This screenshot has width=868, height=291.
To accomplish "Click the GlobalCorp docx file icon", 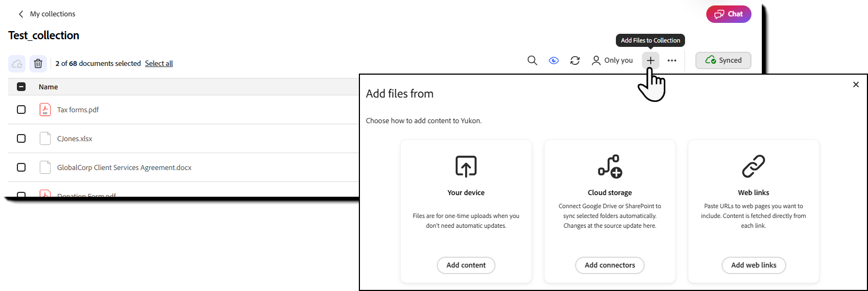I will [x=45, y=167].
